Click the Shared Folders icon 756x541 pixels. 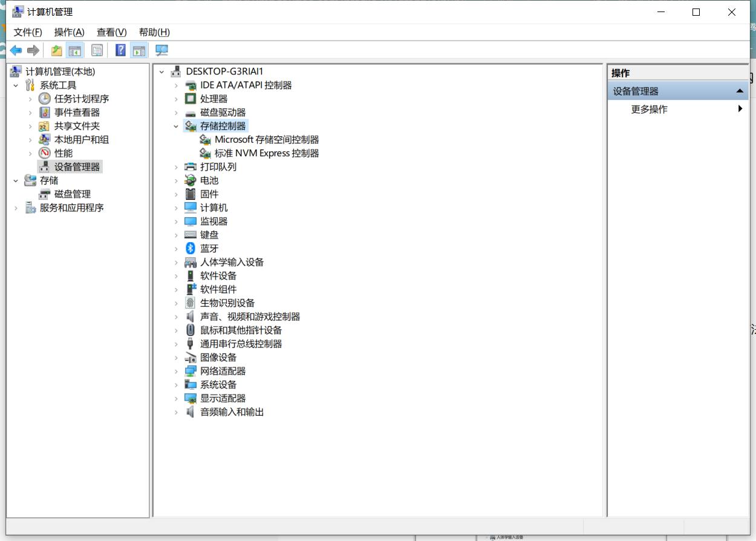coord(45,126)
